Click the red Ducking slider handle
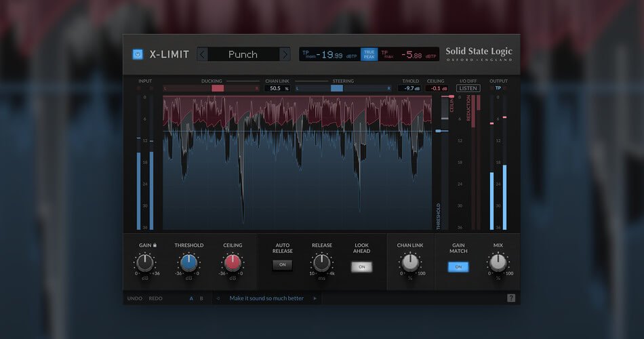 pos(218,88)
